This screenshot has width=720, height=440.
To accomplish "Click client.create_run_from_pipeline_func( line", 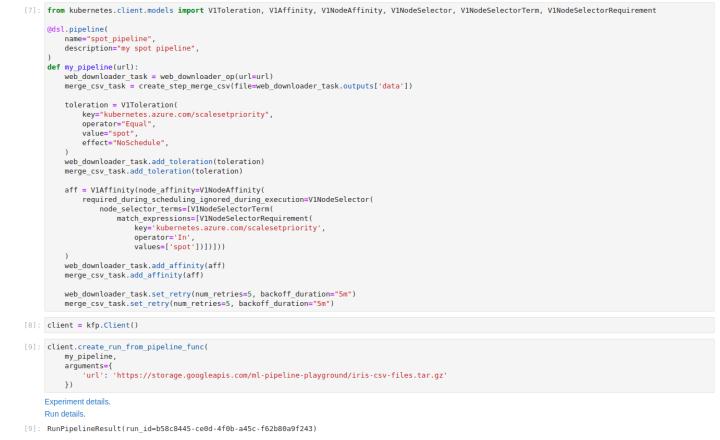I will coord(127,347).
